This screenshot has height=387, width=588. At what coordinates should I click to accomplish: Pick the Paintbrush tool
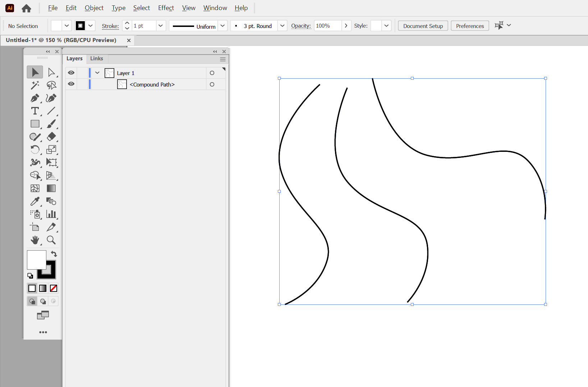click(x=52, y=124)
